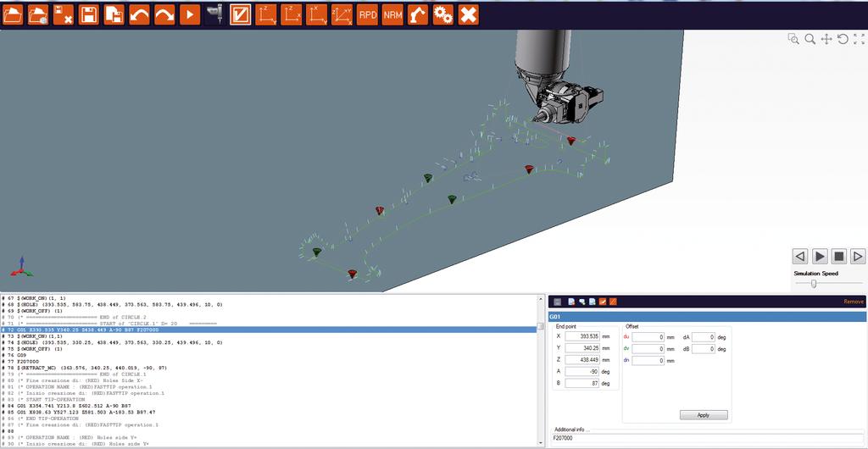Click the dA offset field
This screenshot has height=449, width=868.
(x=704, y=337)
